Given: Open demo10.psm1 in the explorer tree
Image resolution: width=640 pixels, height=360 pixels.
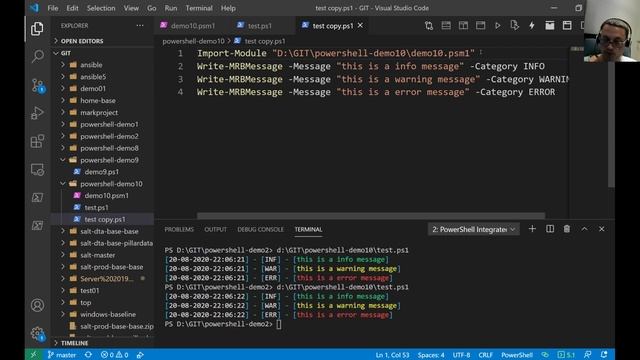Looking at the screenshot, I should (x=106, y=196).
